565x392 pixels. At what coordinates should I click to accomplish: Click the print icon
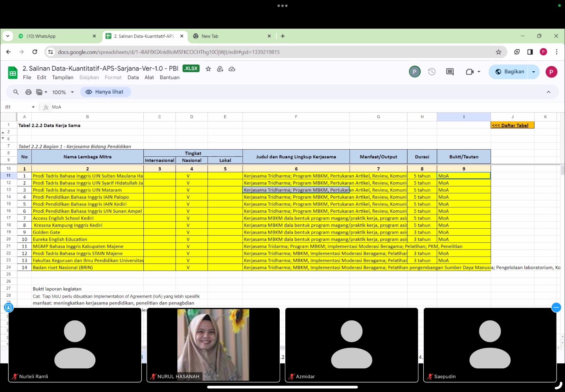click(28, 92)
